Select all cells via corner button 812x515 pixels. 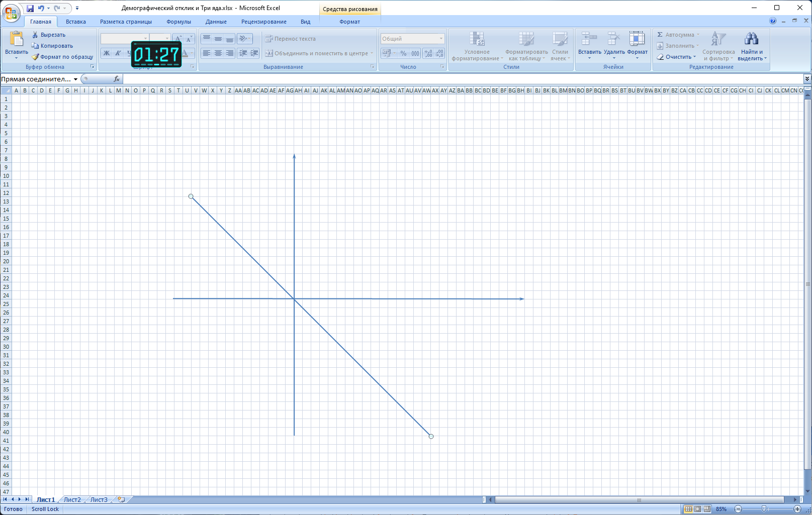pyautogui.click(x=6, y=90)
